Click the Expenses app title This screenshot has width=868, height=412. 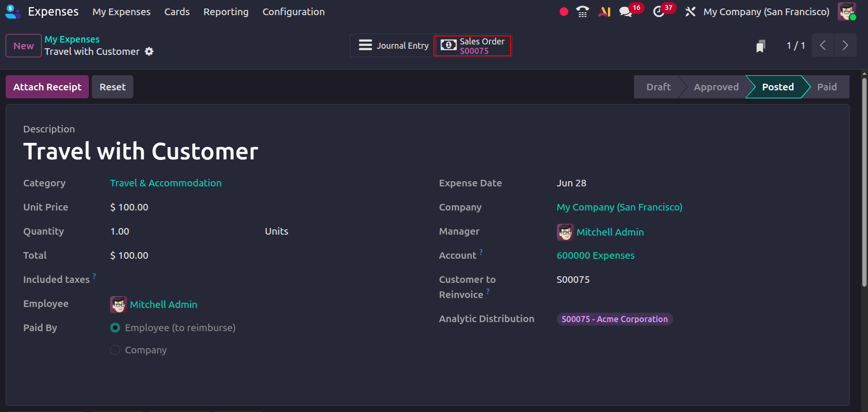[53, 12]
